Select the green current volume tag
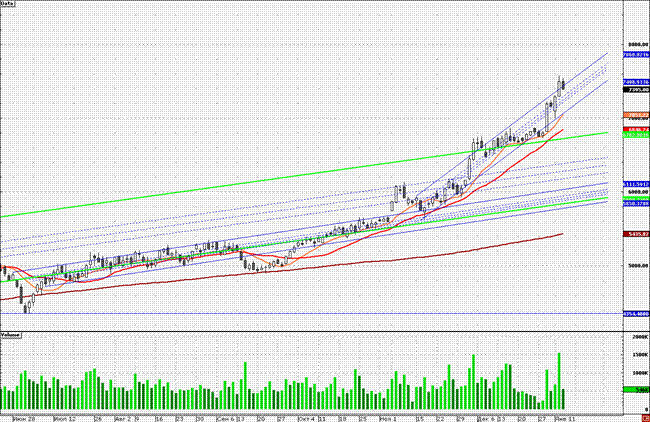 (x=636, y=390)
